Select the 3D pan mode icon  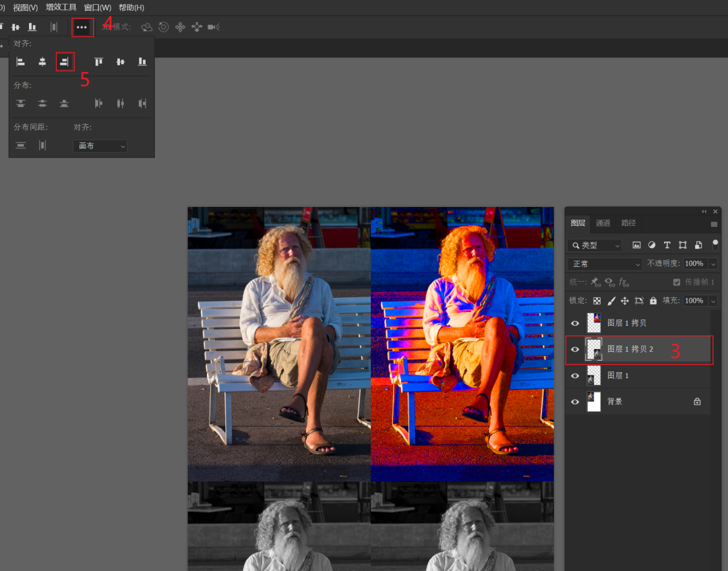coord(180,28)
